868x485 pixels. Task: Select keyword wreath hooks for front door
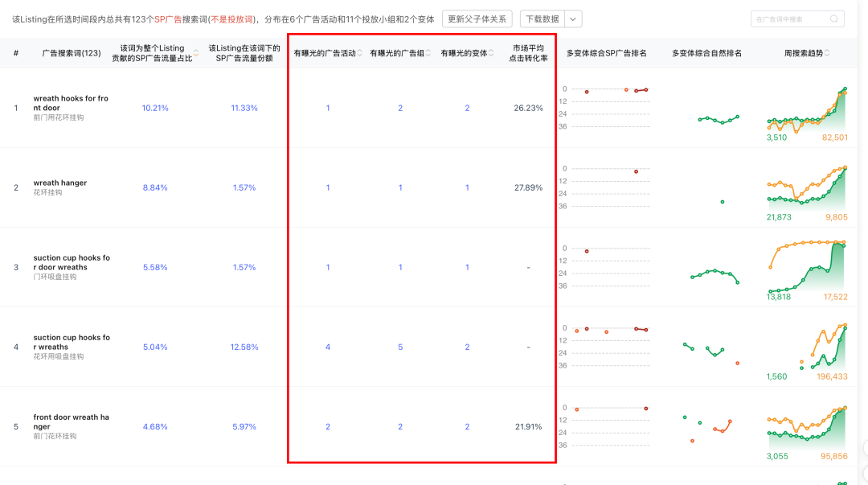71,103
